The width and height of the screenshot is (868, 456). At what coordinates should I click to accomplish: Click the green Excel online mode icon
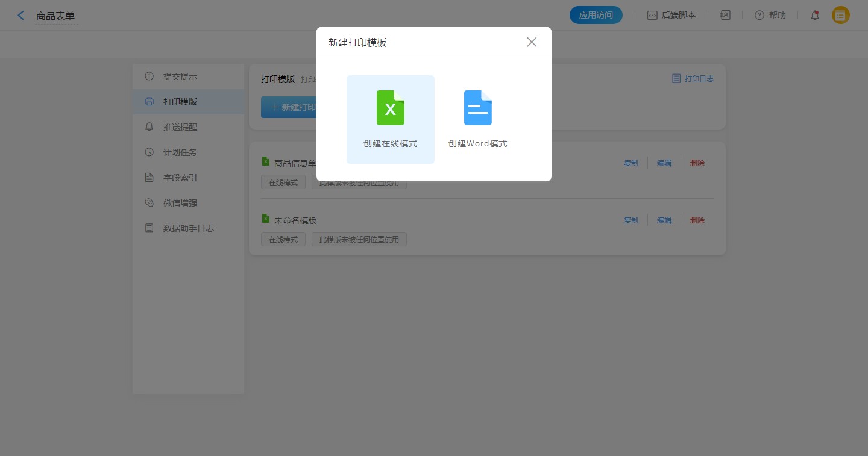(390, 108)
